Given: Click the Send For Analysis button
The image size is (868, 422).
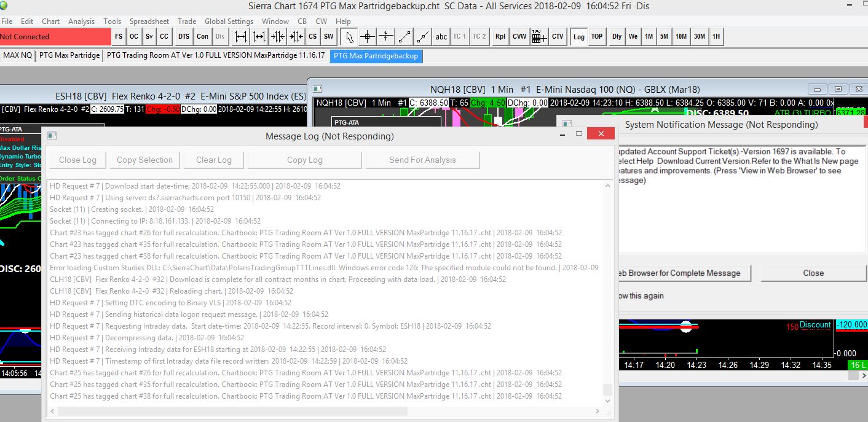Looking at the screenshot, I should click(x=423, y=160).
